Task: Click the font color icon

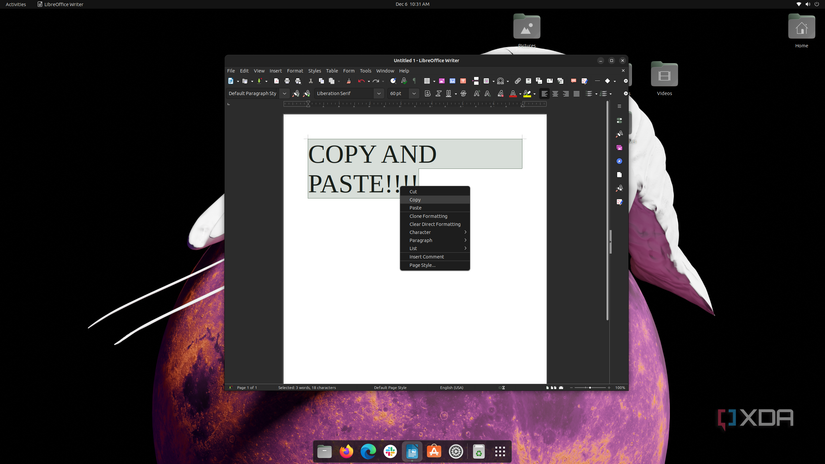Action: point(512,93)
